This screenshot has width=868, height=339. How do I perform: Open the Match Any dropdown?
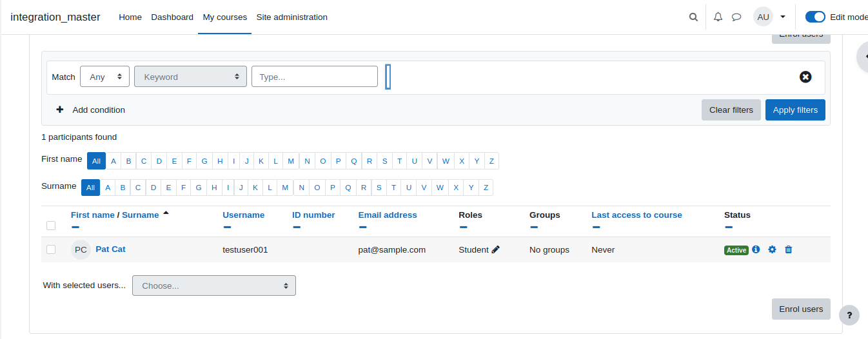[104, 77]
